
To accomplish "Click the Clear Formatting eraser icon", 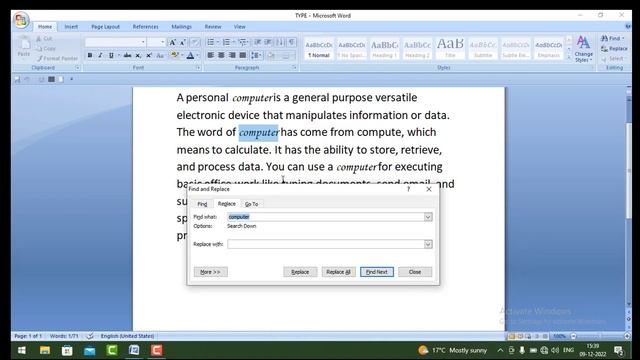I will click(x=195, y=42).
